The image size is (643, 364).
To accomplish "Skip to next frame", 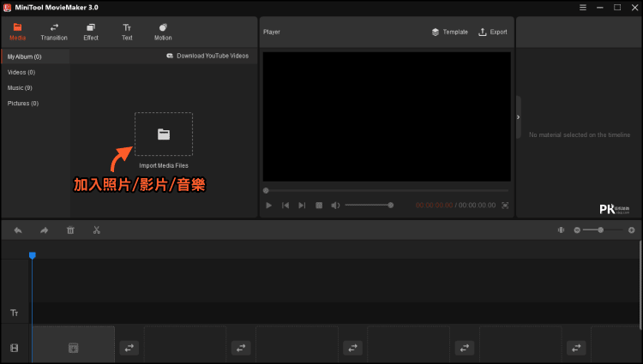I will 302,206.
